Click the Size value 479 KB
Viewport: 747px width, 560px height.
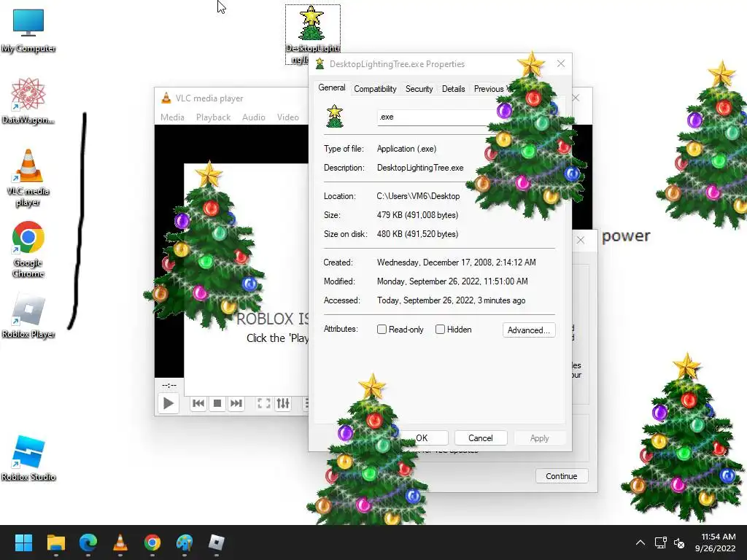coord(417,215)
